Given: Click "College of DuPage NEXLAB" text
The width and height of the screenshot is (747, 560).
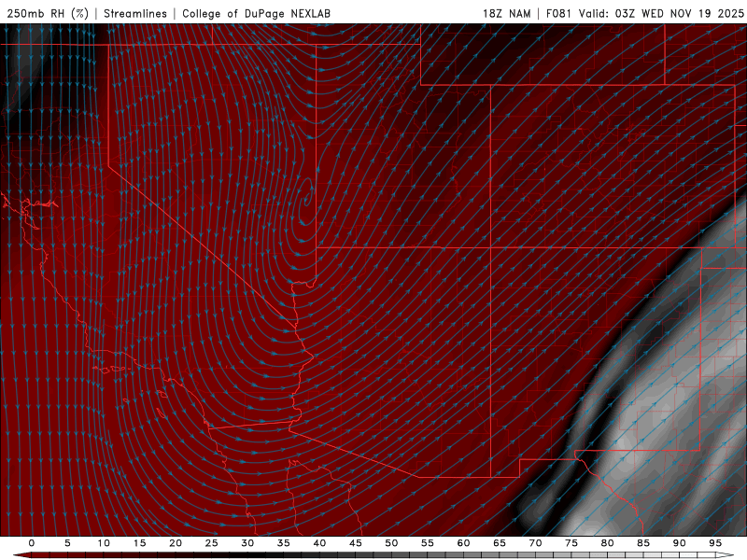Looking at the screenshot, I should coord(256,13).
